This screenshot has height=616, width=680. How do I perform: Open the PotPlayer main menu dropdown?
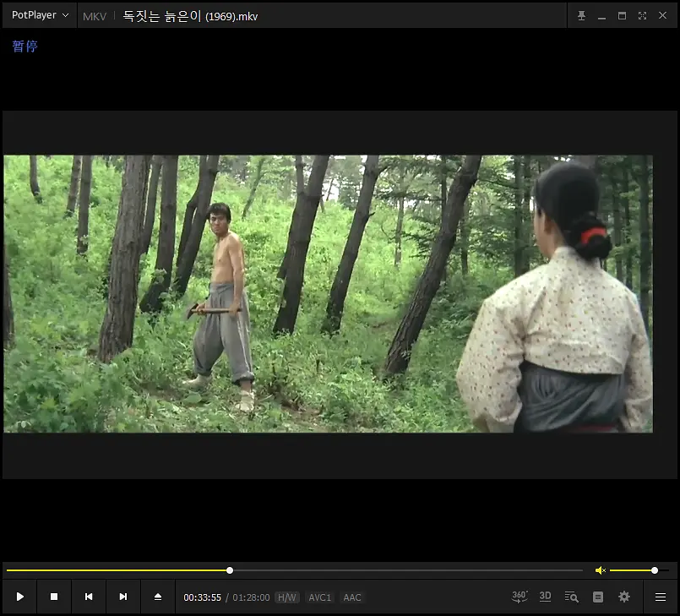tap(40, 15)
